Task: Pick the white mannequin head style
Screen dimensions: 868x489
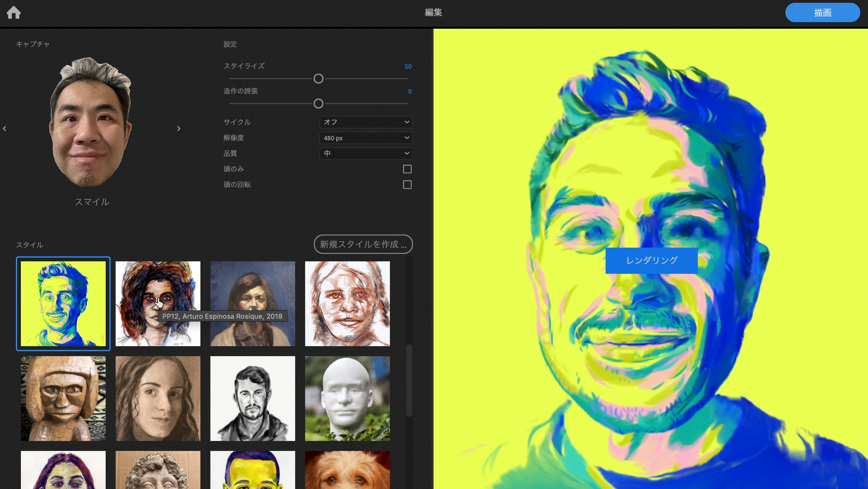Action: coord(347,398)
